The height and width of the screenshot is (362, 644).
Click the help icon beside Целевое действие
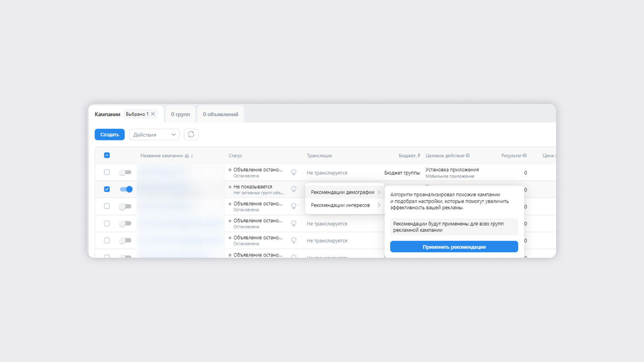(x=468, y=156)
